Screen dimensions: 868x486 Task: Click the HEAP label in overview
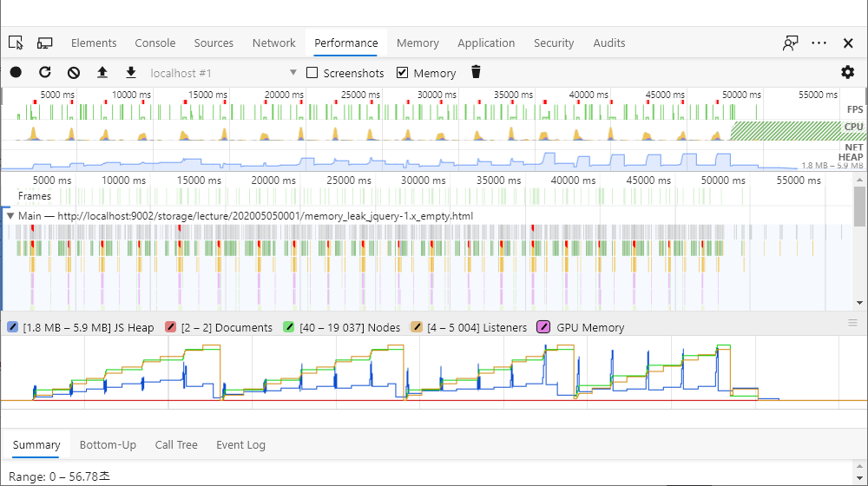coord(851,157)
